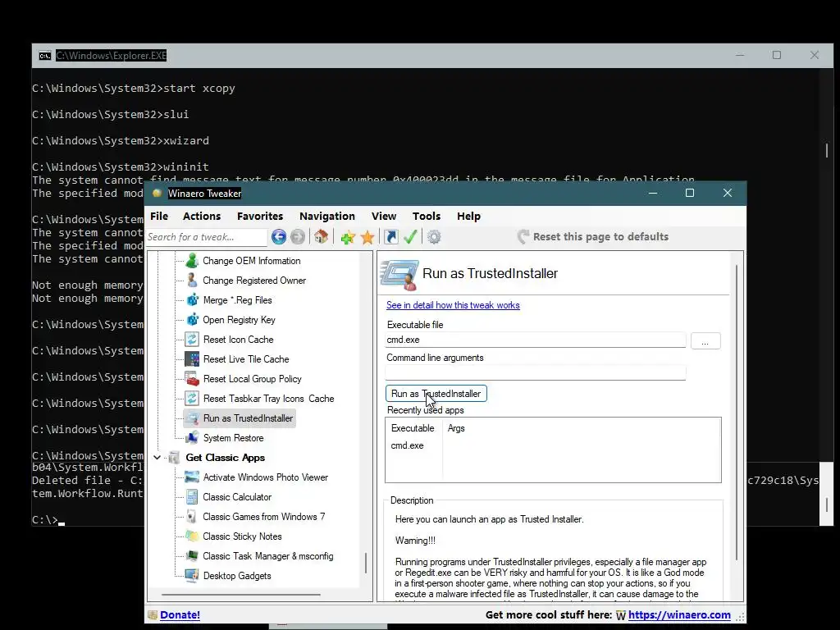
Task: Open the Donate! link
Action: [x=180, y=615]
